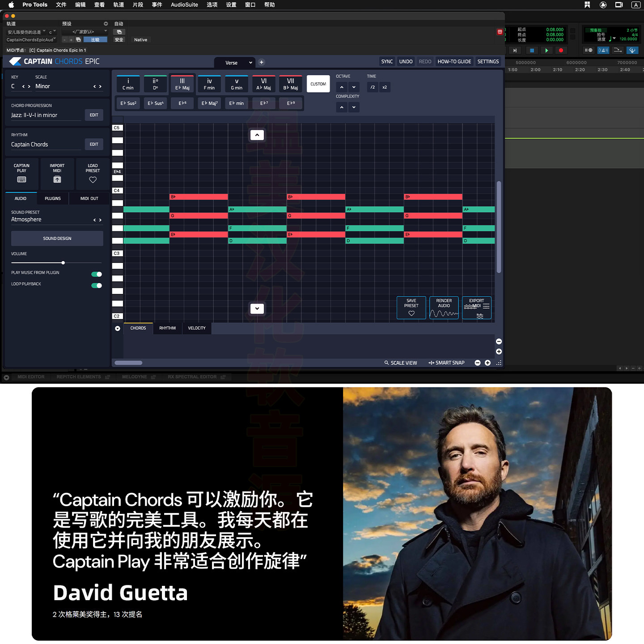This screenshot has height=644, width=644.
Task: Click the vertical scrollbar of piano roll
Action: 499,227
